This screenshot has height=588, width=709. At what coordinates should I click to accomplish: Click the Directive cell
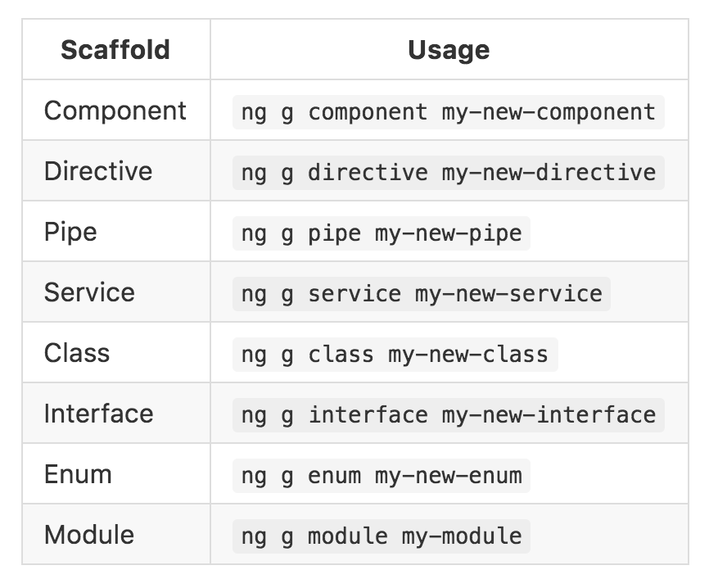98,171
